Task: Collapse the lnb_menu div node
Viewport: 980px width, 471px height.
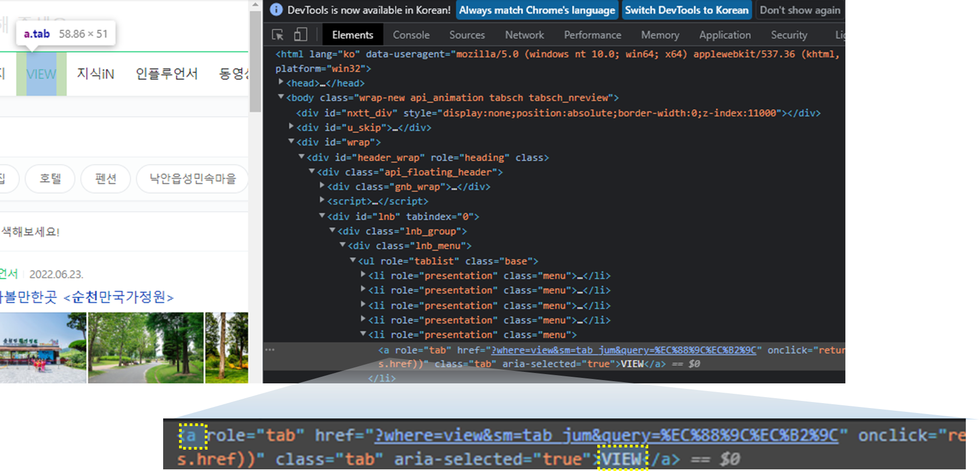Action: tap(342, 244)
